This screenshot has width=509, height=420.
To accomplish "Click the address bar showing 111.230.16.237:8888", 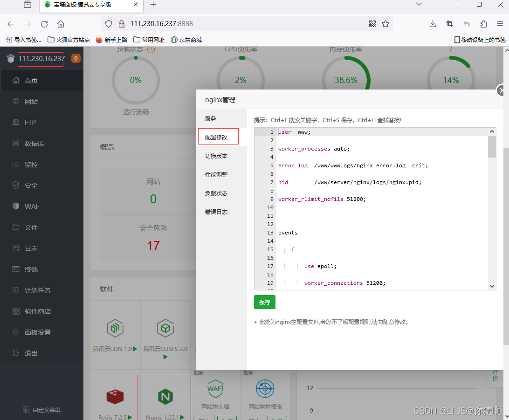I will click(186, 24).
